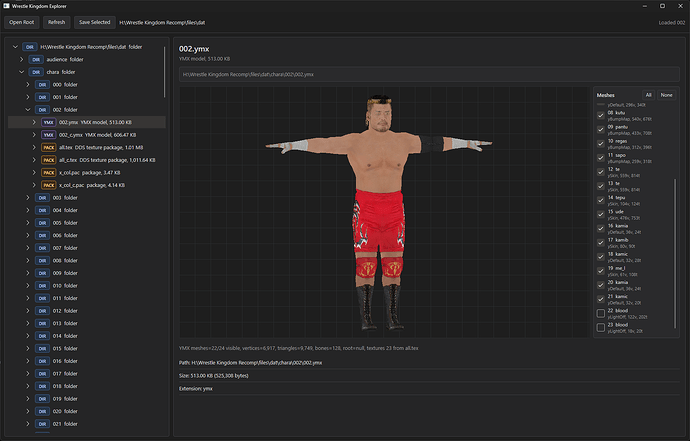Uncheck mesh 09 pantu
690x441 pixels.
tap(601, 129)
